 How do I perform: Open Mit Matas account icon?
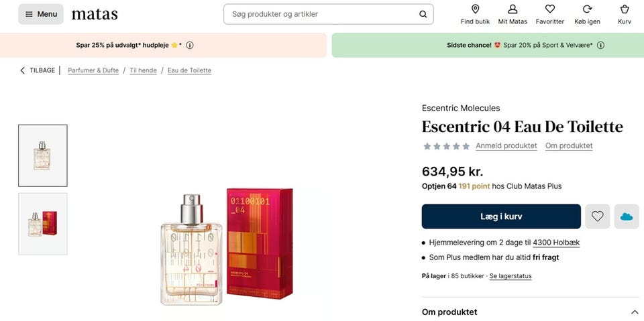point(513,9)
